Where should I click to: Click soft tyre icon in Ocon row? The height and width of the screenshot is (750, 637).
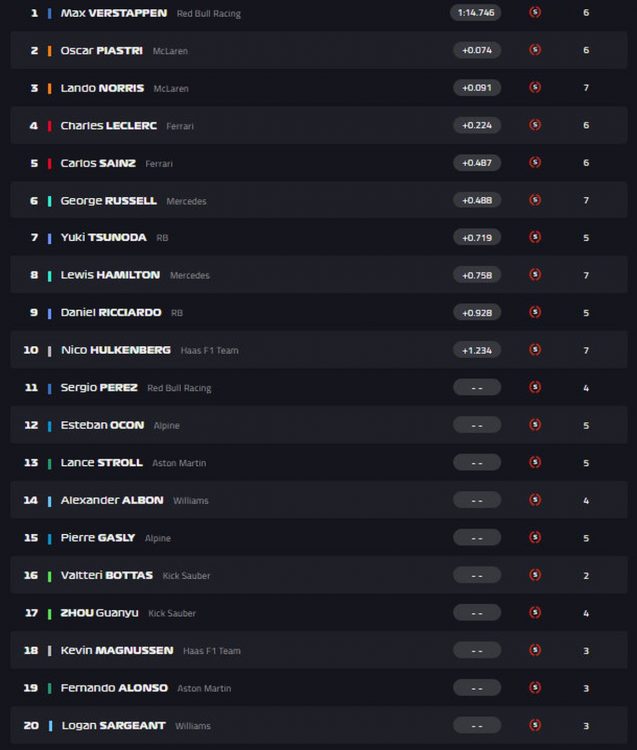pos(535,425)
